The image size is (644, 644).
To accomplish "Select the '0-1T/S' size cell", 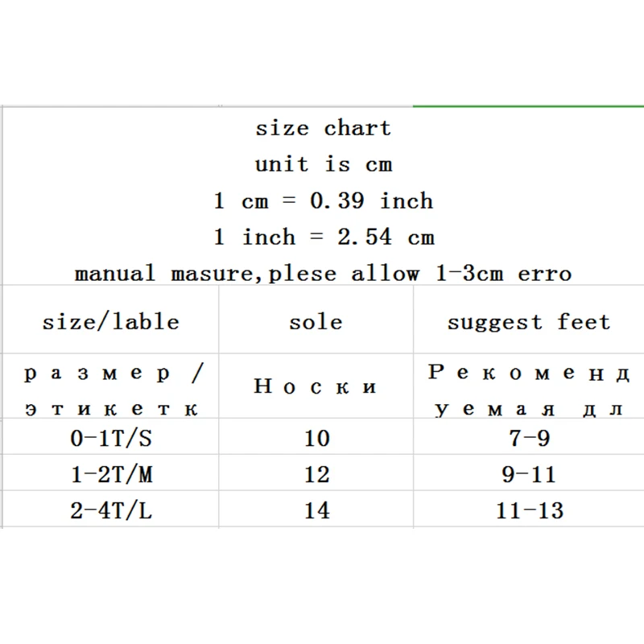I will 110,439.
